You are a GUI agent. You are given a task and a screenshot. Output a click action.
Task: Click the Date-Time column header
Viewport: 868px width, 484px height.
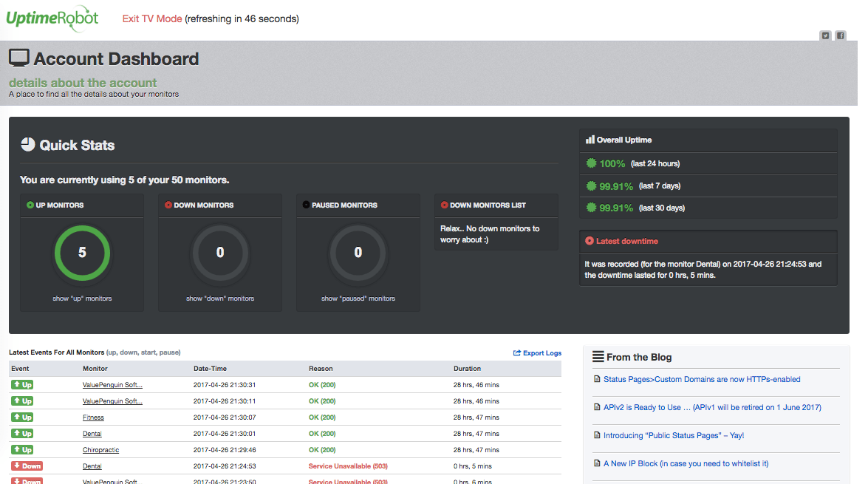coord(210,368)
